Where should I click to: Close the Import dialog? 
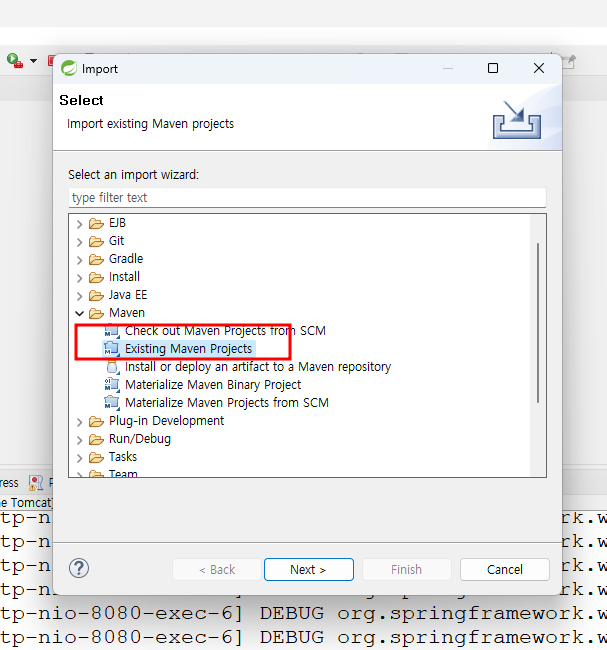[x=539, y=68]
